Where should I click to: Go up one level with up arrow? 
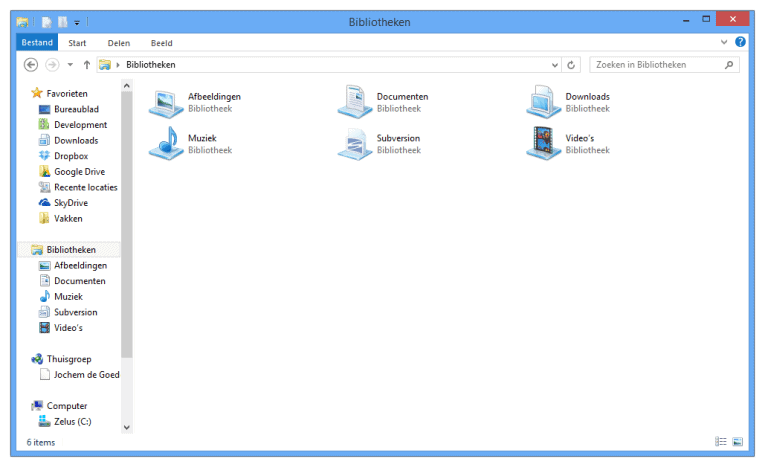click(87, 65)
